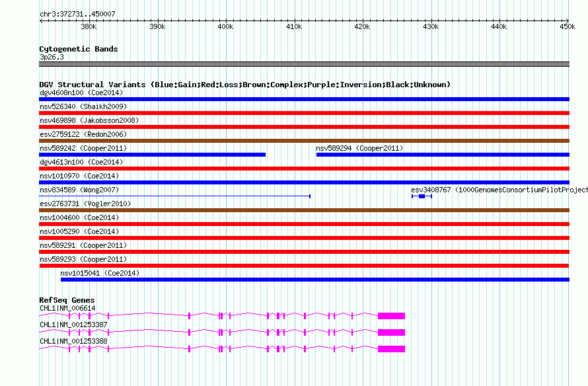This screenshot has width=588, height=386.
Task: Click the magenta gene model under CHL1|NM_001253387
Action: 222,332
